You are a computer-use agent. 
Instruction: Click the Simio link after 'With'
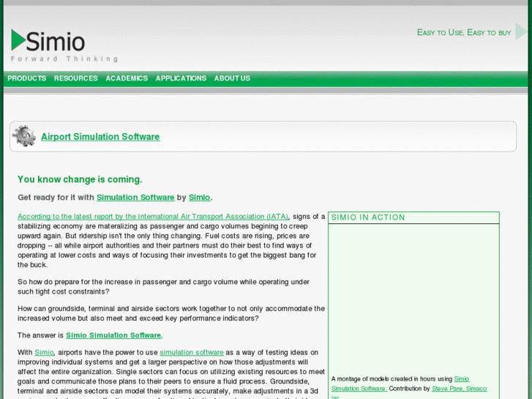44,352
